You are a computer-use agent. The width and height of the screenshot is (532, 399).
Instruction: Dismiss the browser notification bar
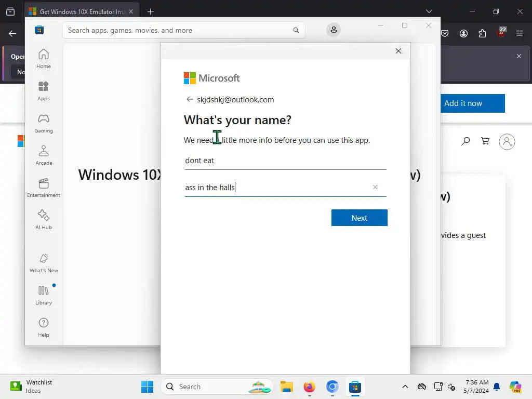[518, 56]
